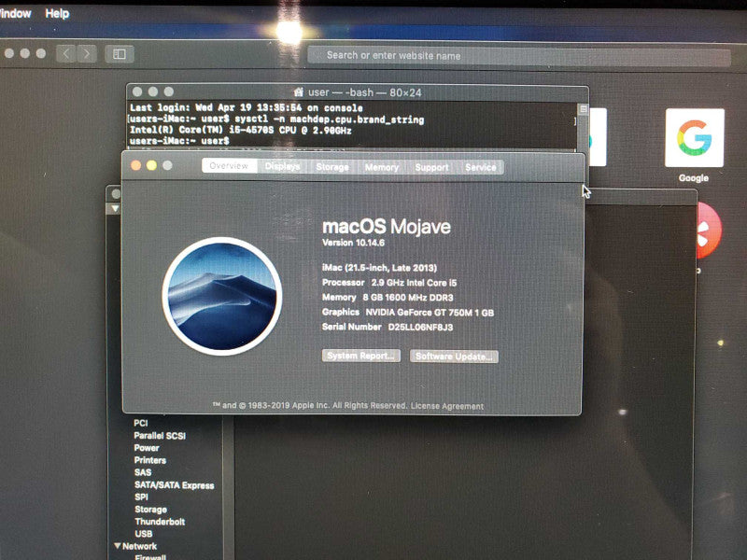This screenshot has width=747, height=560.
Task: Select USB in System Report sidebar
Action: (x=144, y=534)
